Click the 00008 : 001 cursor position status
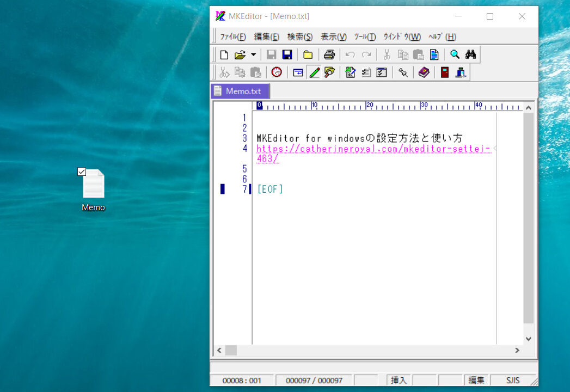The height and width of the screenshot is (392, 570). [242, 381]
